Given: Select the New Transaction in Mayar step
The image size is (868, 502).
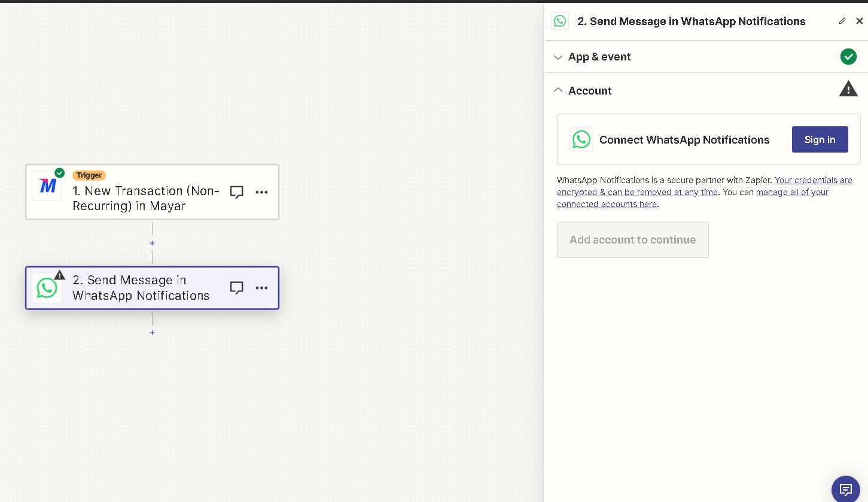Looking at the screenshot, I should point(152,192).
